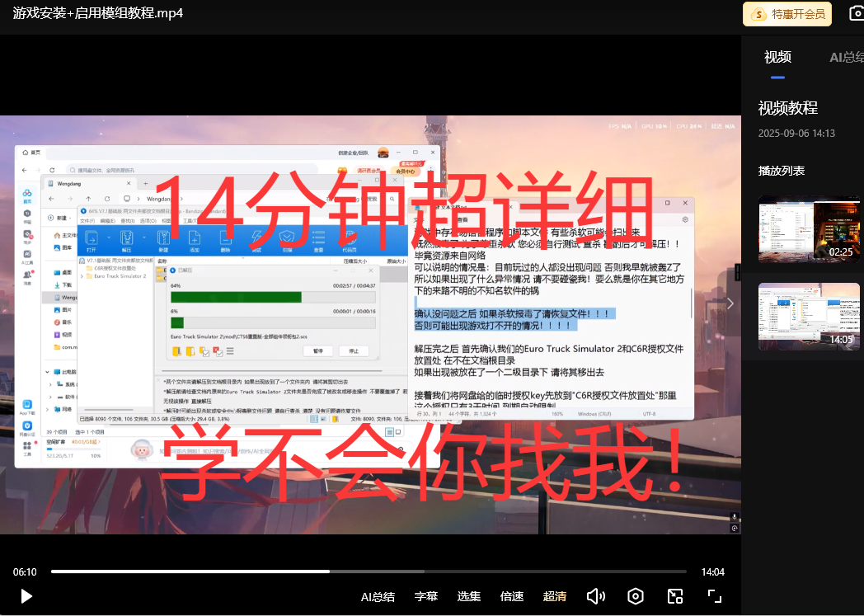This screenshot has height=616, width=864.
Task: Enable picture-in-picture mini window mode
Action: pyautogui.click(x=675, y=596)
